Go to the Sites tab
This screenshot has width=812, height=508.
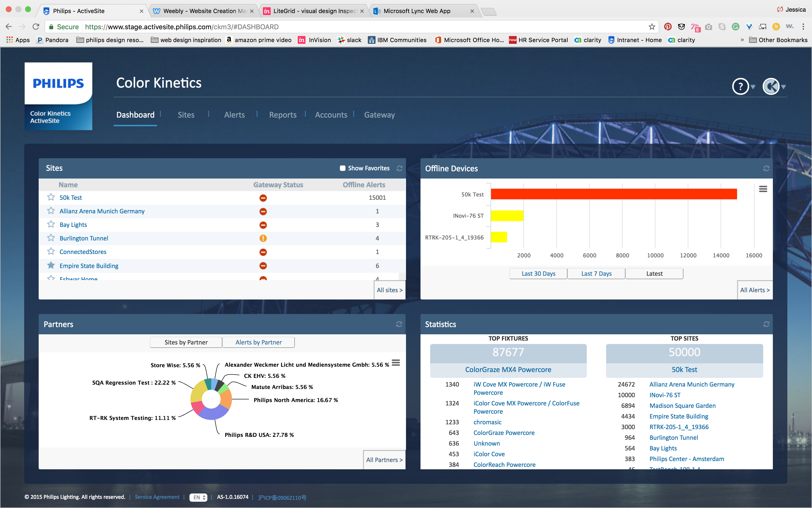coord(186,115)
